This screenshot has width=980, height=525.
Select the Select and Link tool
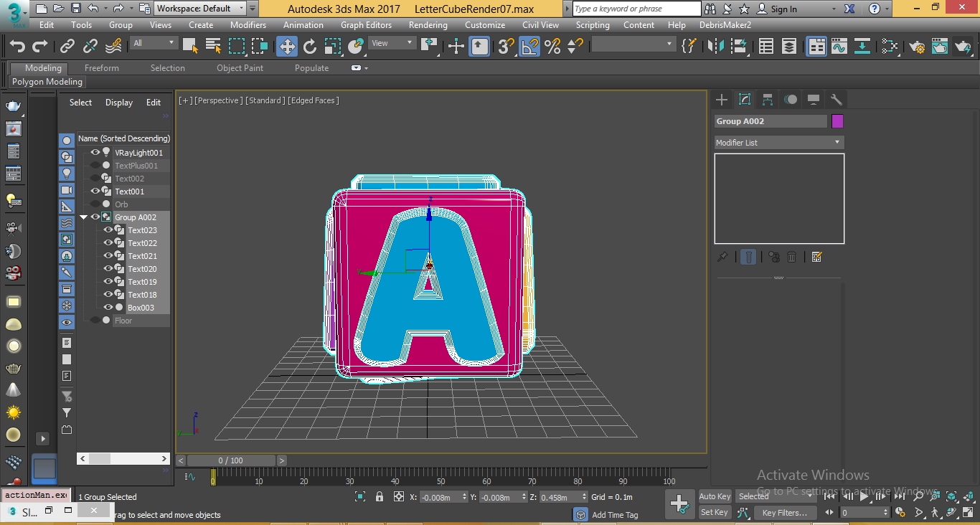(x=67, y=47)
